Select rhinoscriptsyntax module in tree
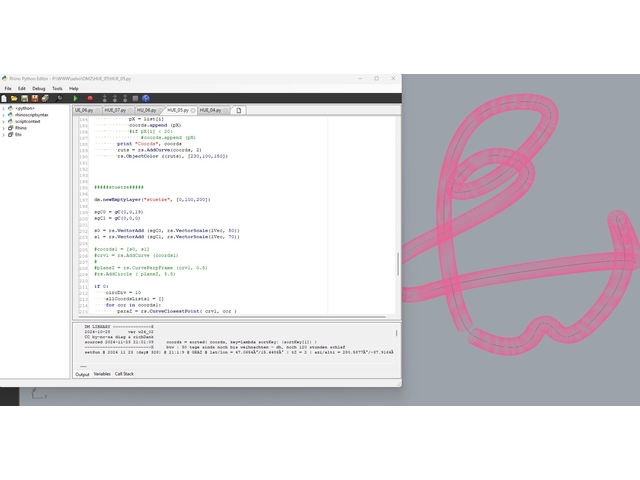 31,115
